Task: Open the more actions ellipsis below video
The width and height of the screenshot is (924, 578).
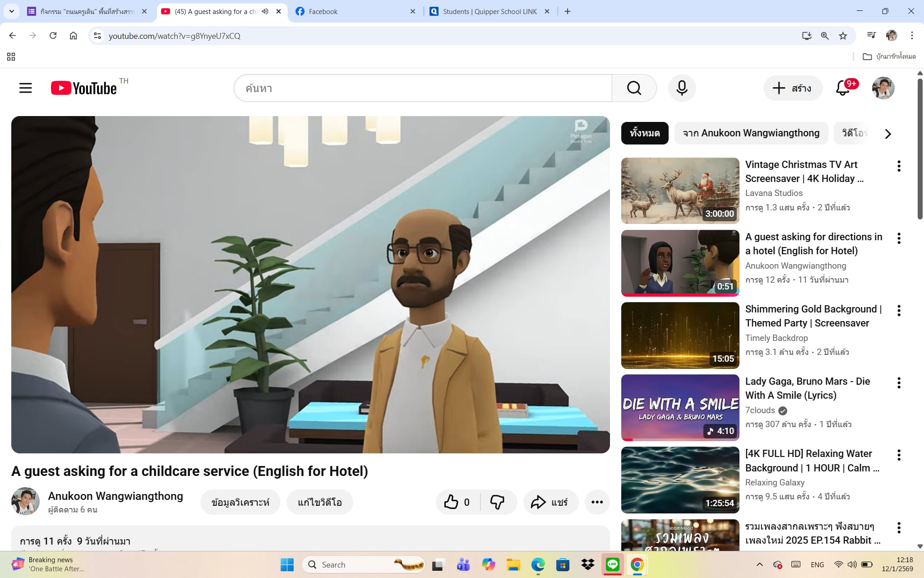Action: (x=597, y=502)
